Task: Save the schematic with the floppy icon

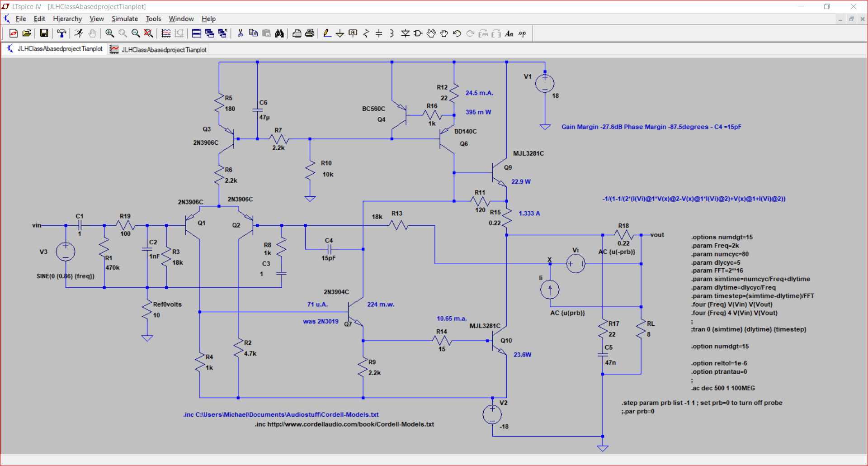Action: pyautogui.click(x=44, y=33)
